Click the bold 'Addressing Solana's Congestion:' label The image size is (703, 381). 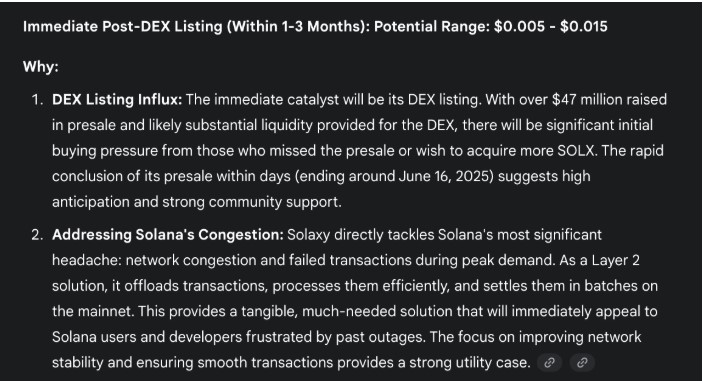(x=168, y=235)
